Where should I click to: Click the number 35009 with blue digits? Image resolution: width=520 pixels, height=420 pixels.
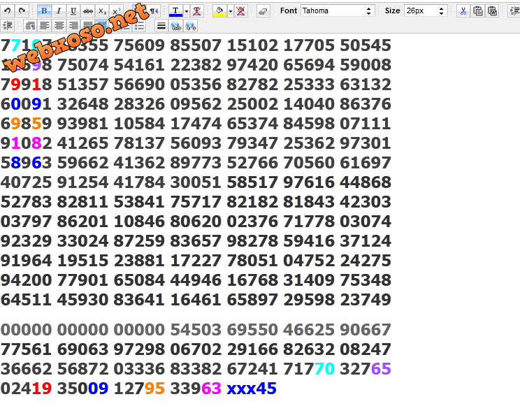point(82,389)
